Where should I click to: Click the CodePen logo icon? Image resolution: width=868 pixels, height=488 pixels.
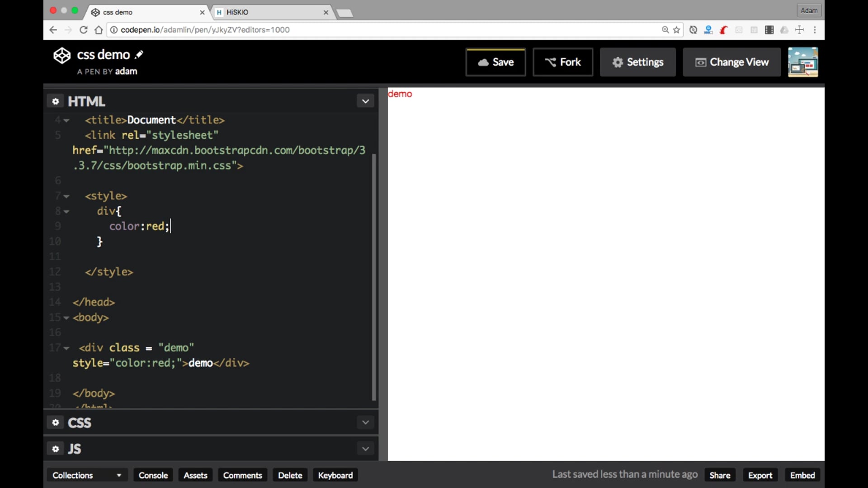pyautogui.click(x=62, y=56)
